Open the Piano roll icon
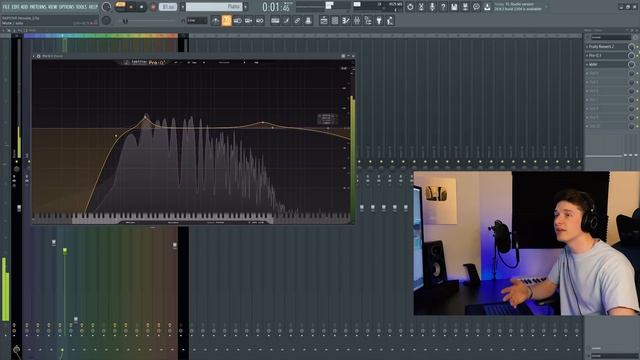The image size is (640, 360). (346, 20)
